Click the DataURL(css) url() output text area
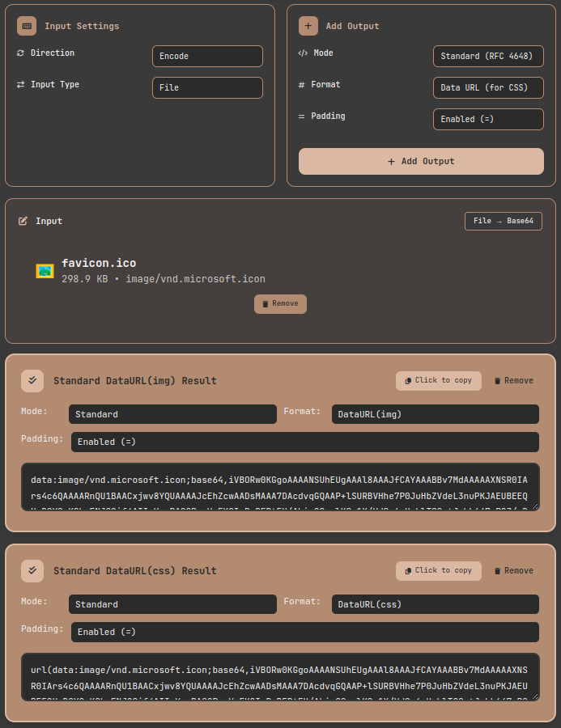 (280, 677)
